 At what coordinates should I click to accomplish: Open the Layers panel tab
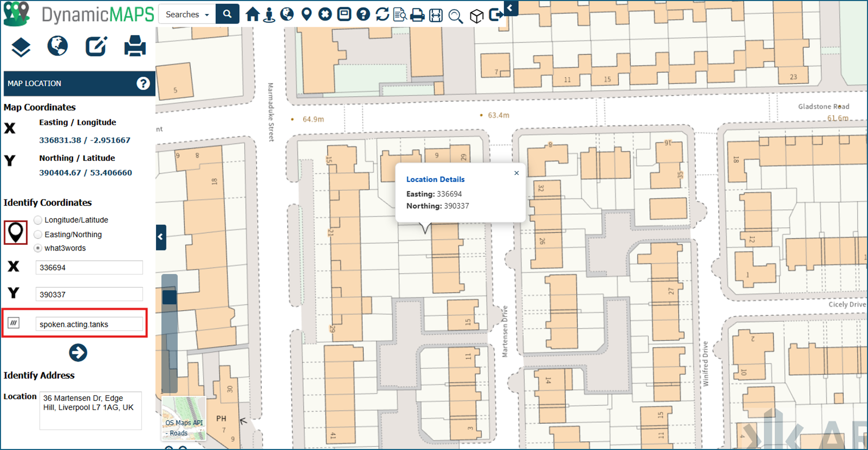[21, 47]
